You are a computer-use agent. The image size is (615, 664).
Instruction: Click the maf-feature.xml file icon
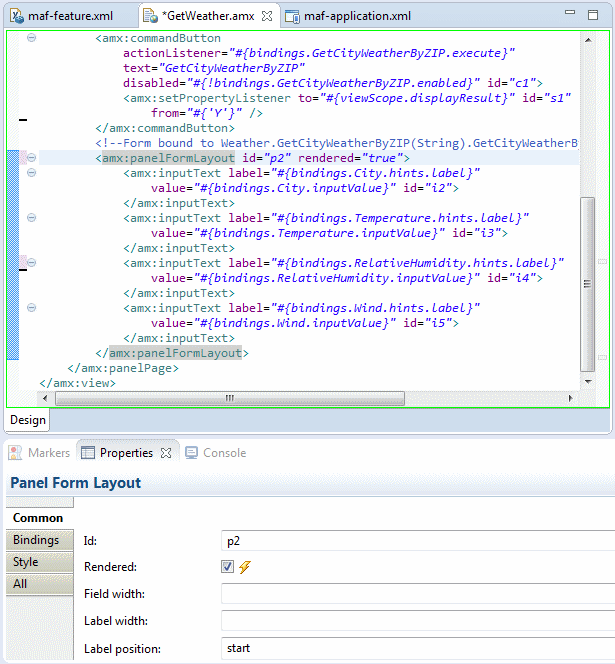(17, 16)
